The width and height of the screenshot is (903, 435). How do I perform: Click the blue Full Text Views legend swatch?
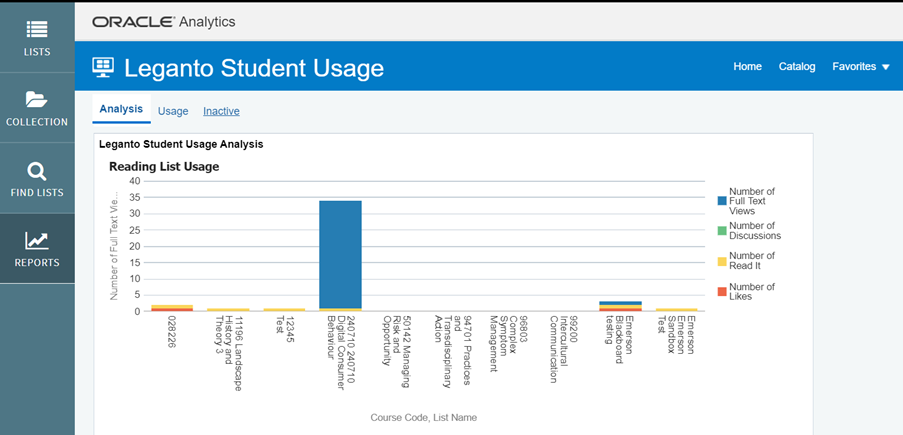coord(722,201)
